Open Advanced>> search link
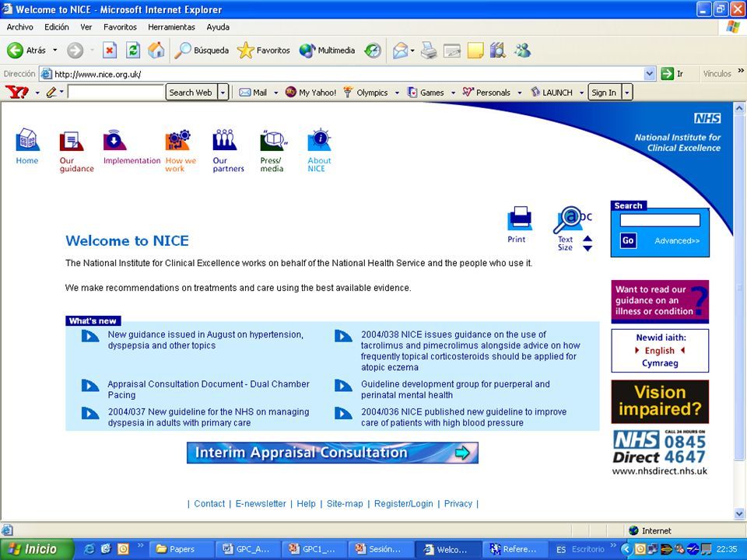 point(677,240)
